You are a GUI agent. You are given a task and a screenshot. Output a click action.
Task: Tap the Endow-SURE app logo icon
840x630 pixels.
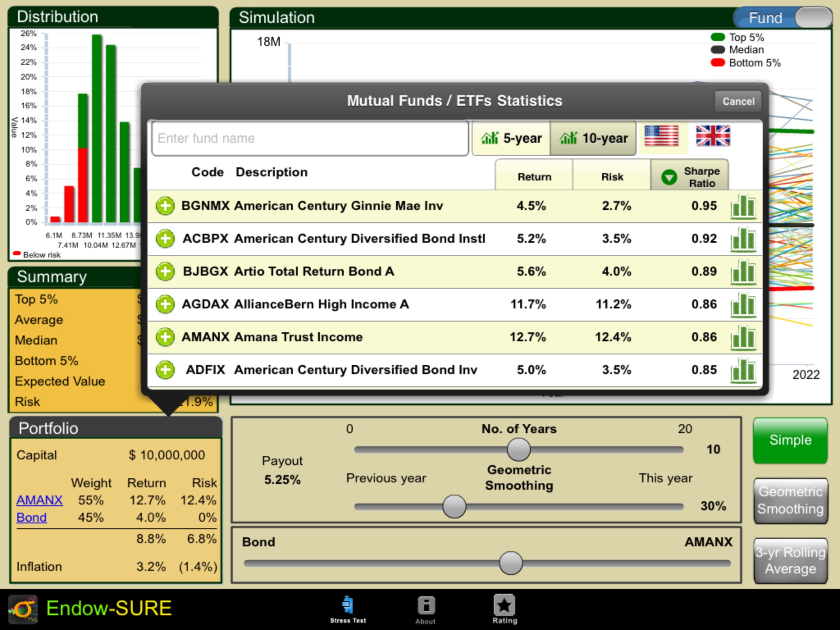coord(23,609)
